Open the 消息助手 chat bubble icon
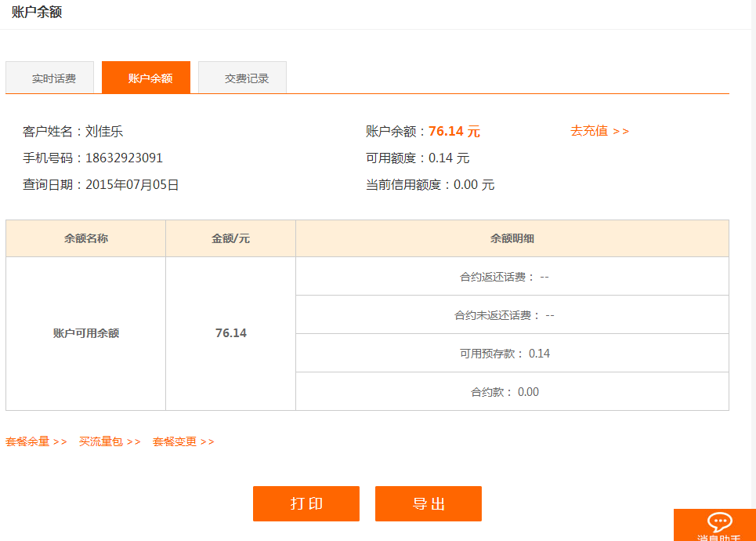Image resolution: width=756 pixels, height=541 pixels. click(x=720, y=524)
